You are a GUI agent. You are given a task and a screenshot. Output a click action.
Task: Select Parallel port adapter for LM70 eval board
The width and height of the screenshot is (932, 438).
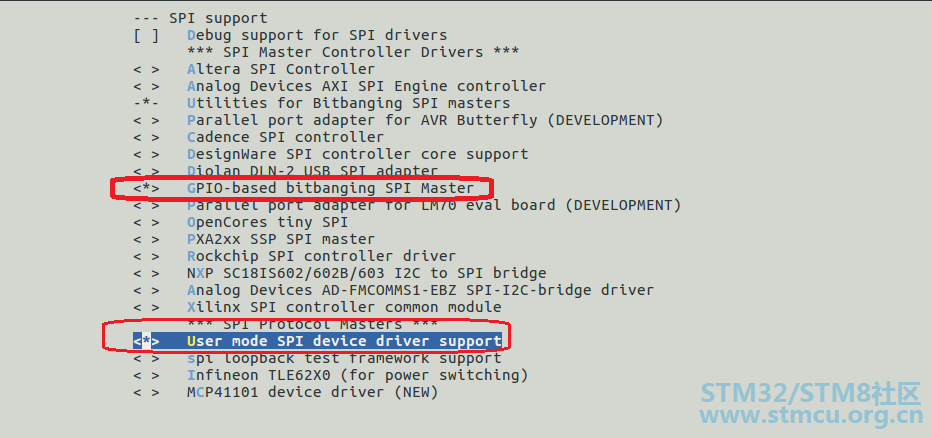click(x=407, y=205)
